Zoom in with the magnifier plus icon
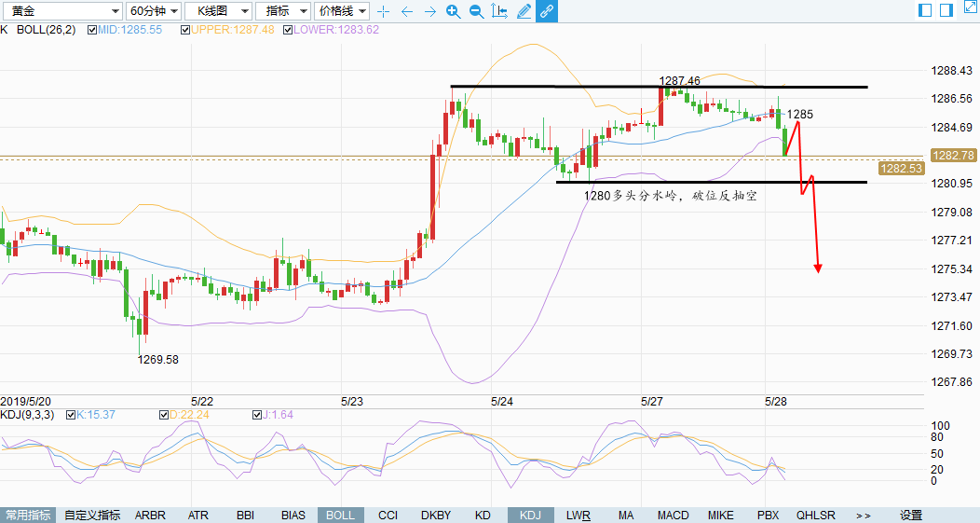The height and width of the screenshot is (523, 980). tap(453, 11)
